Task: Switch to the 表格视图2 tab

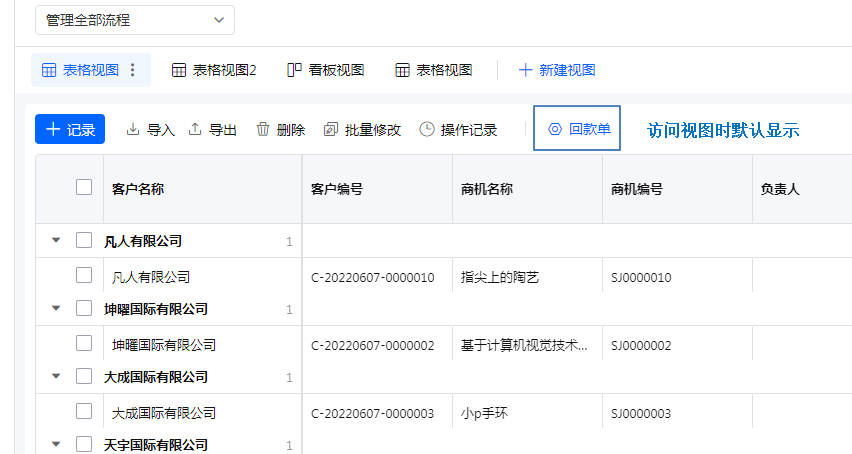Action: (x=214, y=70)
